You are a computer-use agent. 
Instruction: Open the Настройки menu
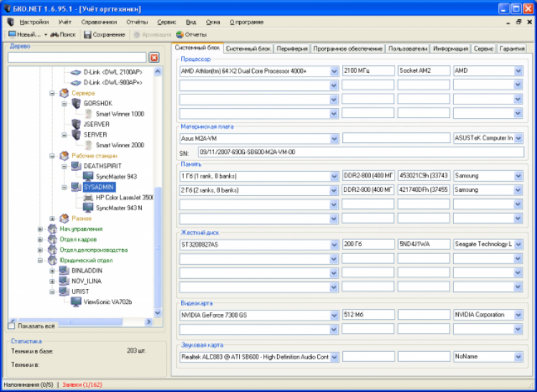pyautogui.click(x=34, y=22)
